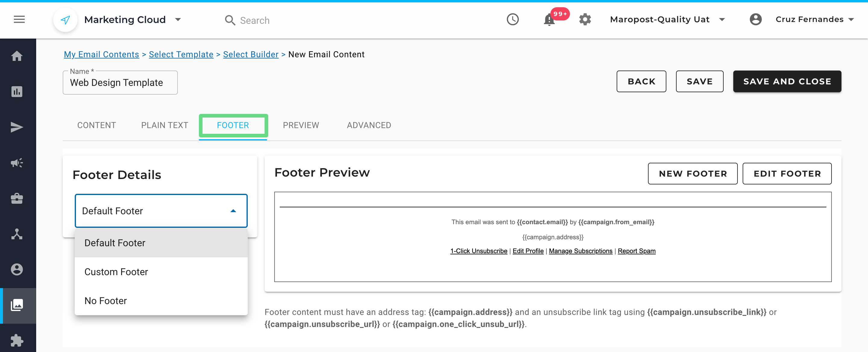Click the briefcase icon in sidebar
The image size is (868, 352).
coord(17,199)
